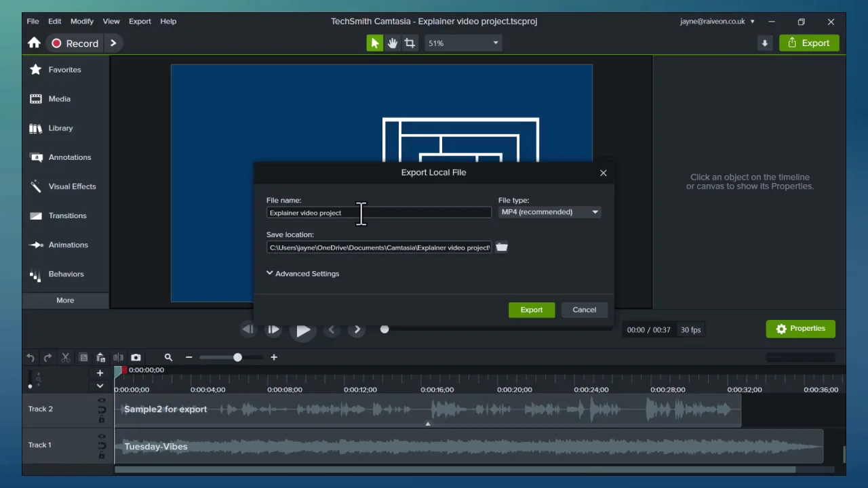Select the Crop tool
This screenshot has width=868, height=488.
[410, 43]
